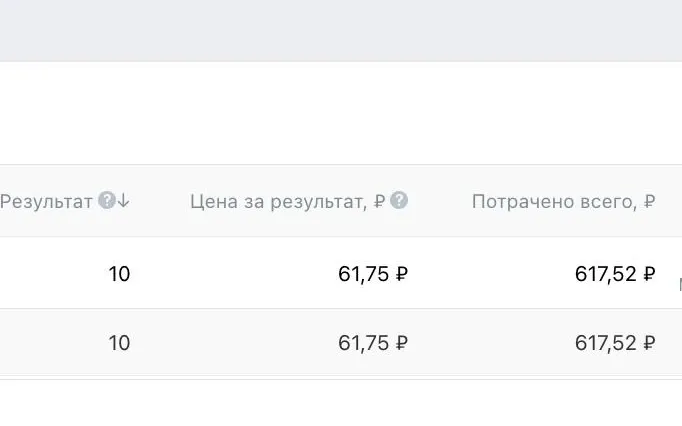Click second row price 61,75 ₽
The width and height of the screenshot is (682, 426).
373,343
